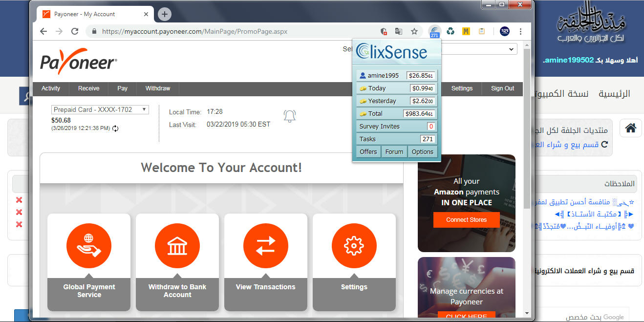Reload the Payoneer page
The height and width of the screenshot is (322, 644).
pos(75,31)
